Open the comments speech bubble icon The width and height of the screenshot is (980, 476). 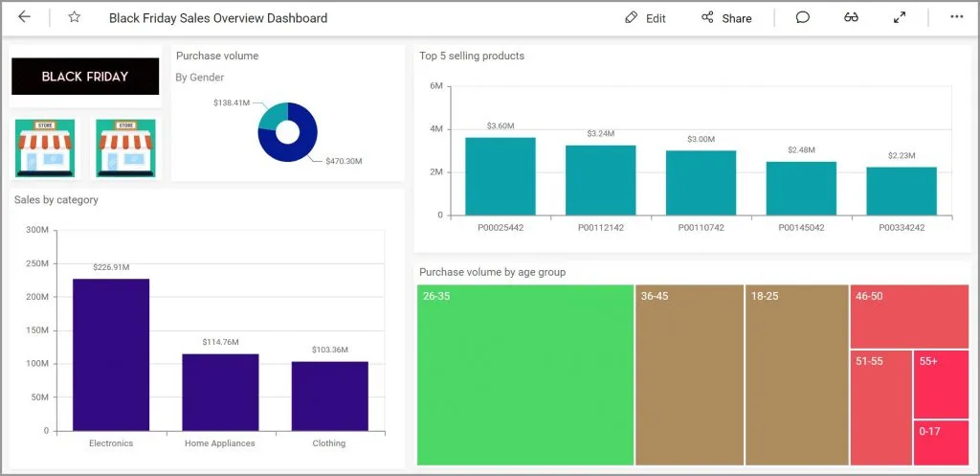coord(803,17)
